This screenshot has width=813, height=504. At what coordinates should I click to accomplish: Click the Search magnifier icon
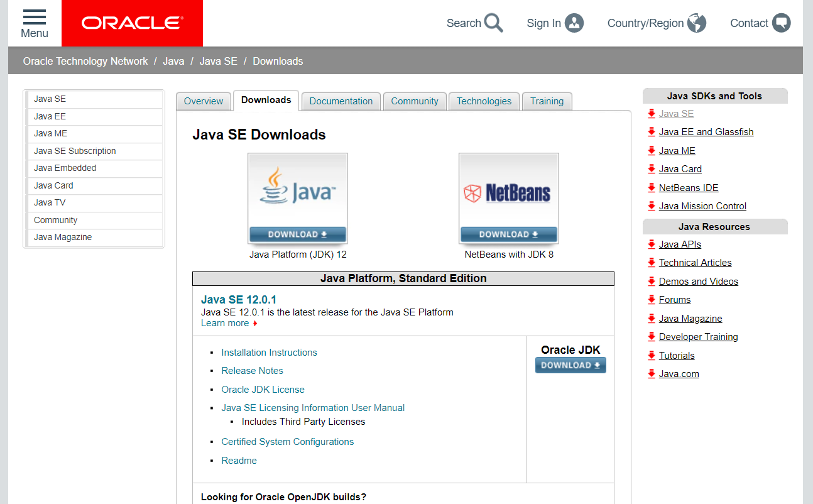494,23
